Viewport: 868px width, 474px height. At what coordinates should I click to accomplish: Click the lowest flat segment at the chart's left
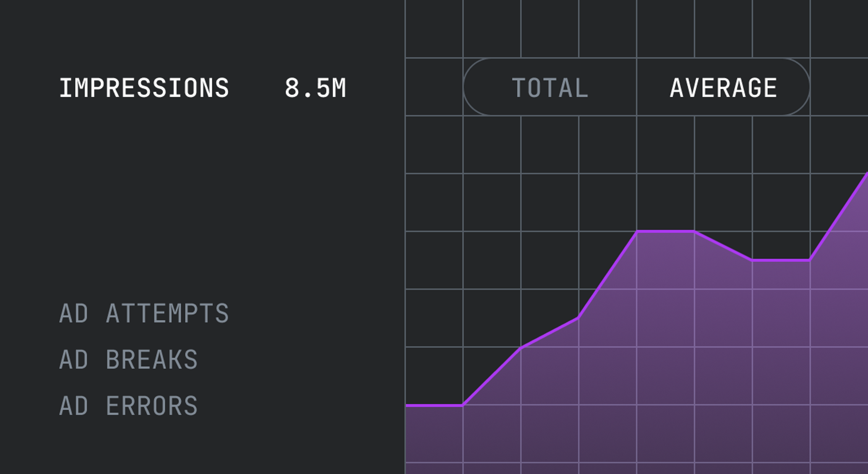434,405
